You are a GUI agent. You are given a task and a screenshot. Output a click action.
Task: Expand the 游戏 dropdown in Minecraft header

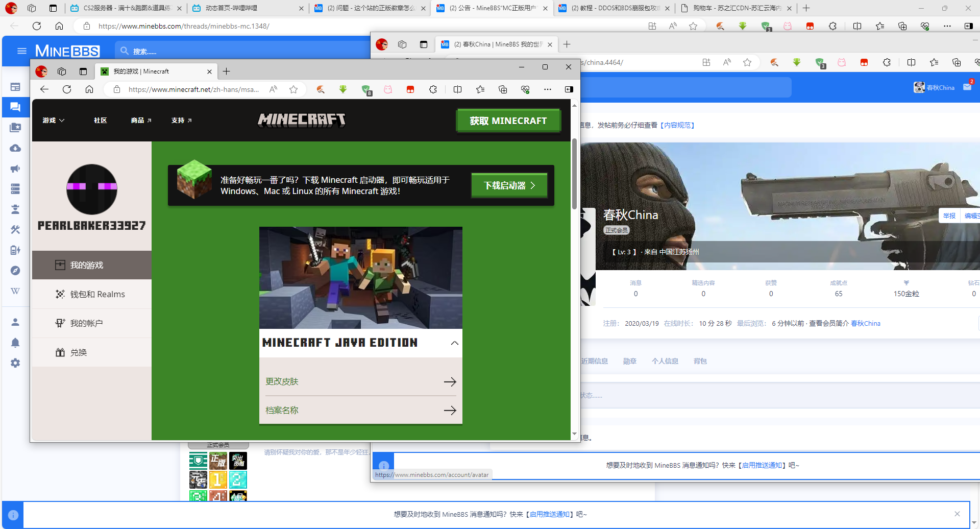[x=54, y=121]
